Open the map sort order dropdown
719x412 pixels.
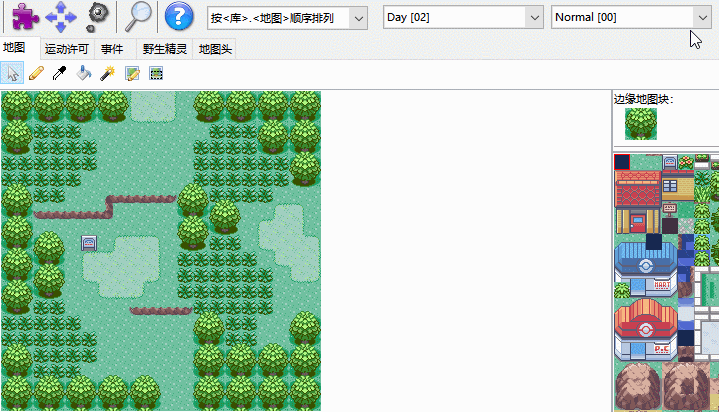pyautogui.click(x=287, y=18)
